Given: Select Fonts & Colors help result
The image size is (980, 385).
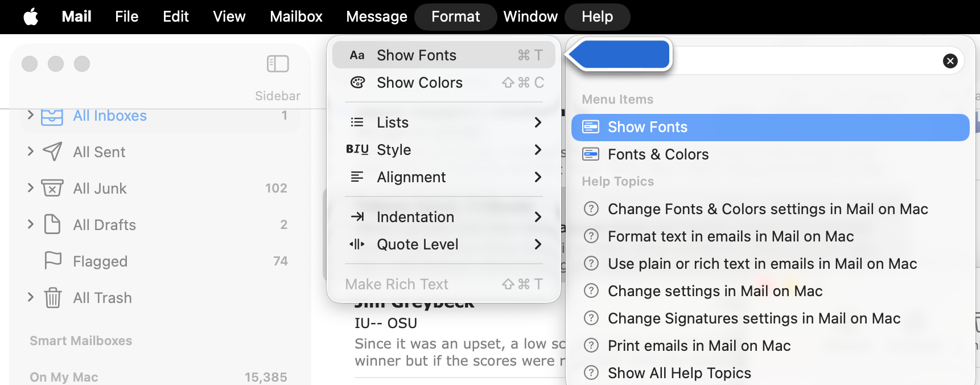Looking at the screenshot, I should click(658, 154).
